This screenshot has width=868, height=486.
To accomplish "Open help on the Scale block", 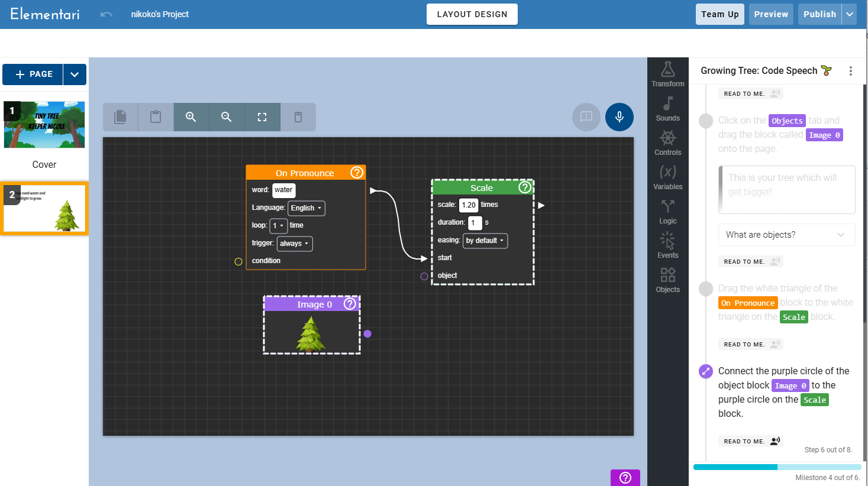I will (x=524, y=187).
